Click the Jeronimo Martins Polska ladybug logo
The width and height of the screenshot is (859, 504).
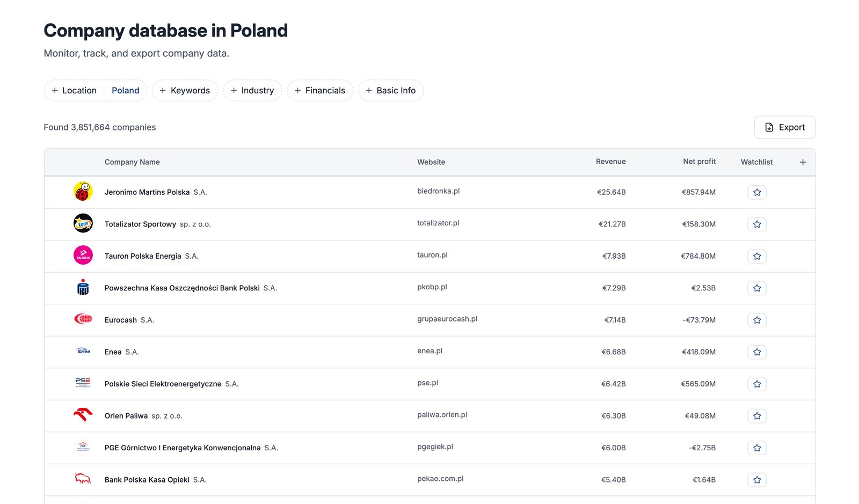83,192
